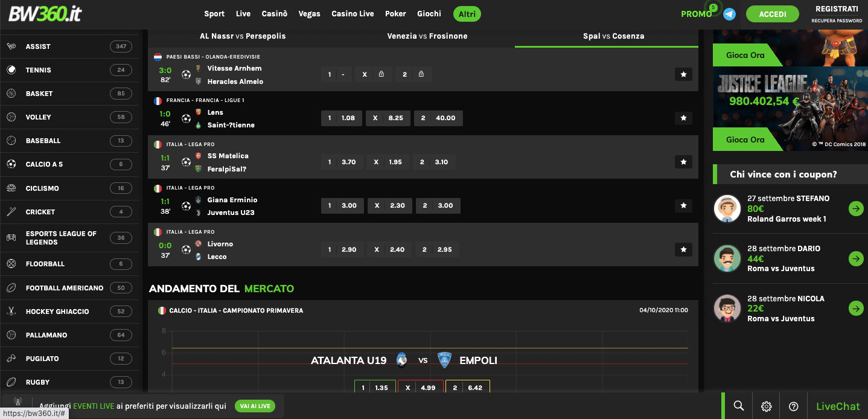Click VAI AI LIVE button
This screenshot has width=868, height=419.
click(x=255, y=406)
